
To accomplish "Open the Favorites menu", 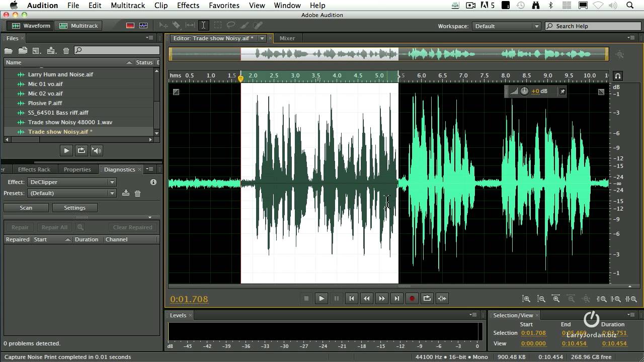I will pos(224,5).
